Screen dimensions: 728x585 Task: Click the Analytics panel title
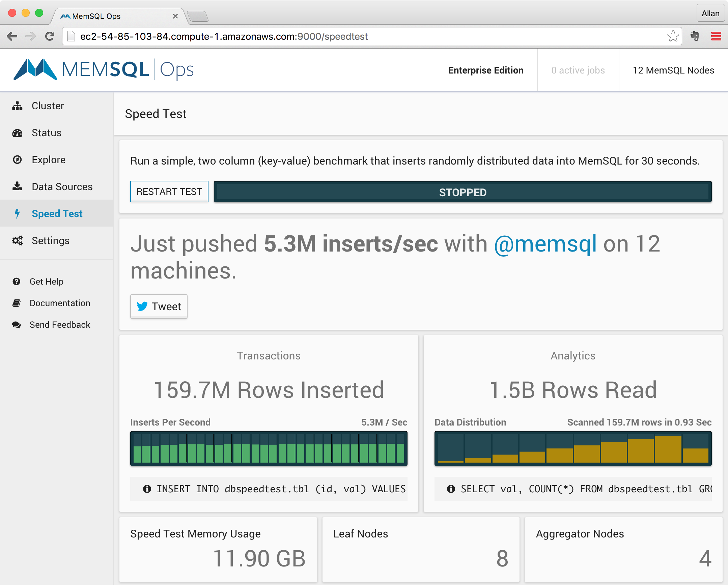pos(573,355)
